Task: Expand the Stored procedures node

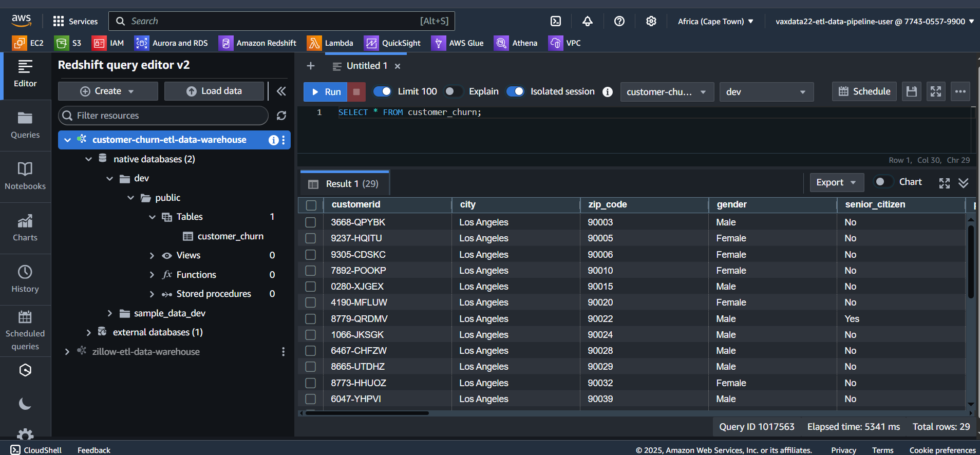Action: [152, 294]
